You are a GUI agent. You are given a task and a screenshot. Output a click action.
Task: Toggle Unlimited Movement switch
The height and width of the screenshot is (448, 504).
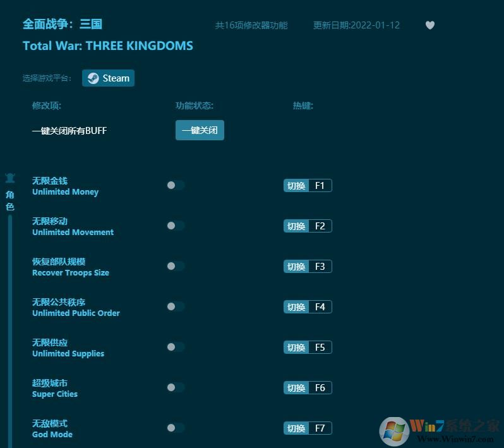(176, 226)
